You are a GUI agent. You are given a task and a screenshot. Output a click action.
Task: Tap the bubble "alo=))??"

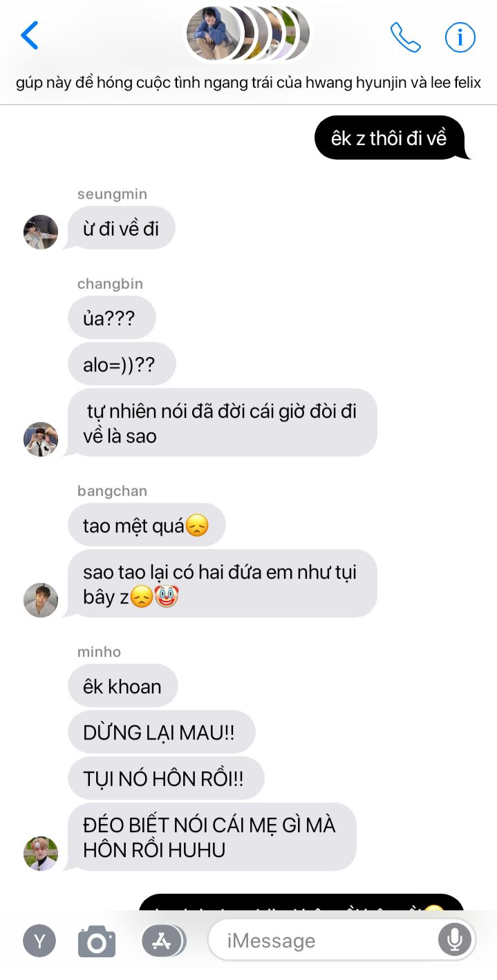(122, 364)
